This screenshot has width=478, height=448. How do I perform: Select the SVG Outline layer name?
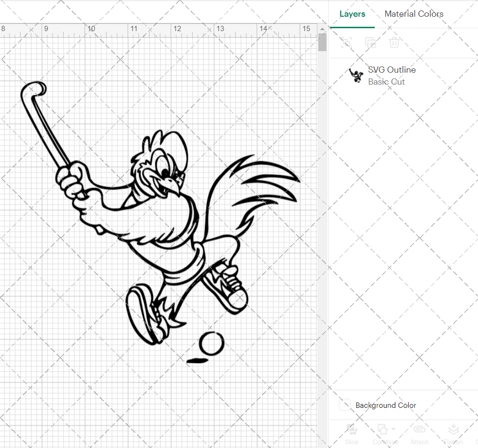click(x=392, y=70)
